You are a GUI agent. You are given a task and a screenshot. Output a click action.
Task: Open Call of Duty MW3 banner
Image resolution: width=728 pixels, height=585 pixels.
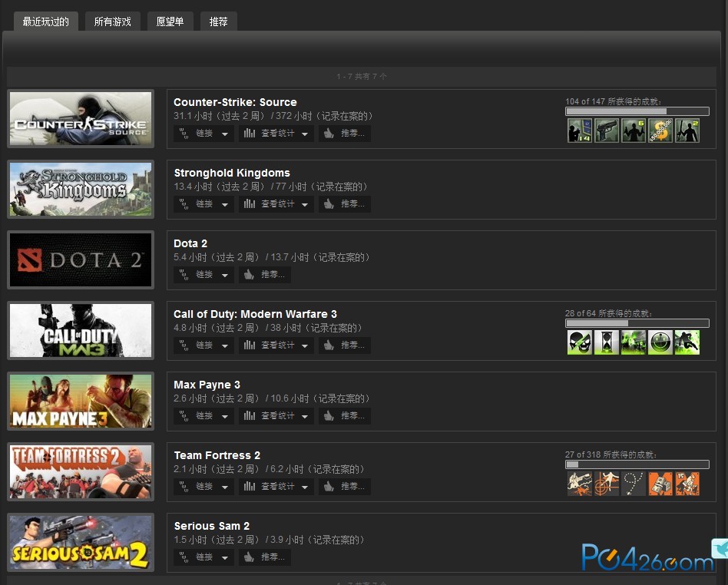click(x=81, y=331)
